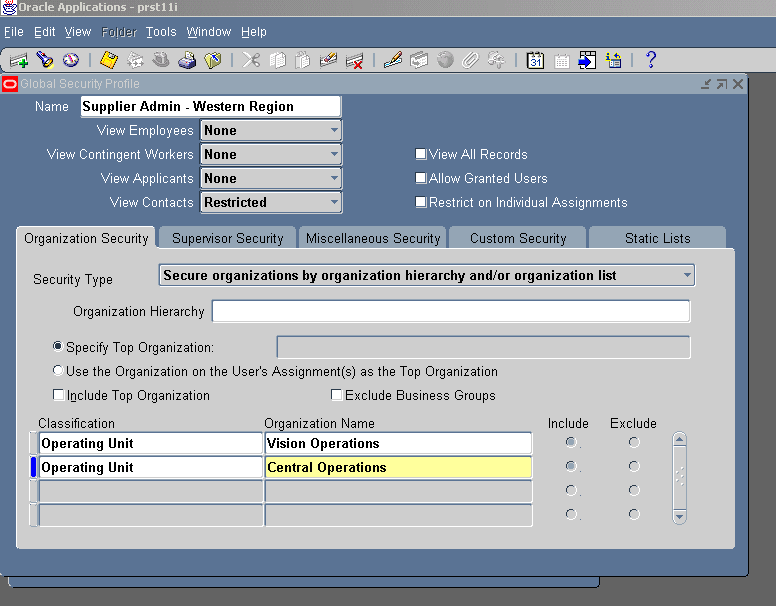Screen dimensions: 776x606
Task: Select Use the Organization on User's Assignment radio
Action: (x=58, y=370)
